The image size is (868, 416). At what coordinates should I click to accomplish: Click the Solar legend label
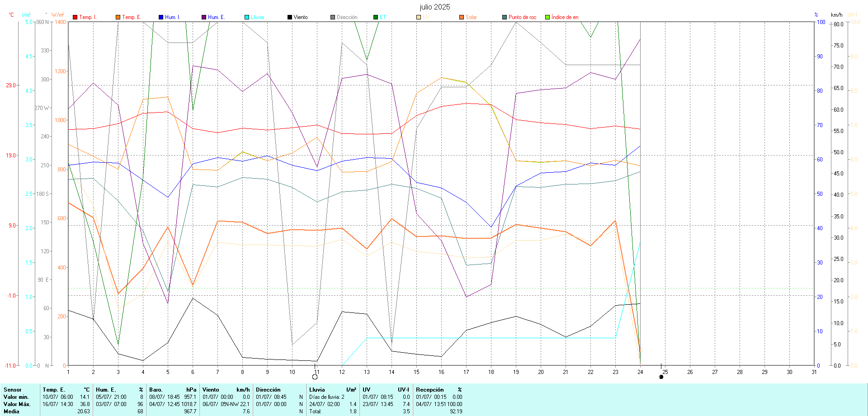coord(471,17)
